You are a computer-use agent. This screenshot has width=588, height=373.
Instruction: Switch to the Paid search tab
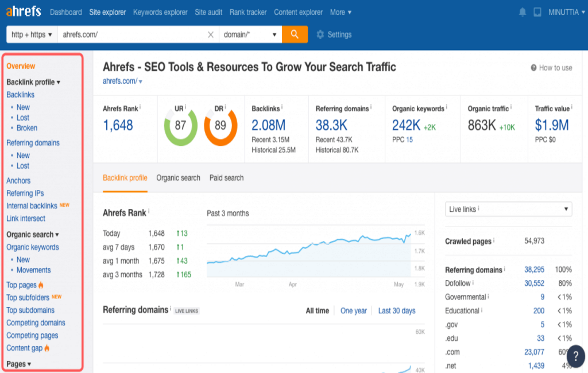226,178
